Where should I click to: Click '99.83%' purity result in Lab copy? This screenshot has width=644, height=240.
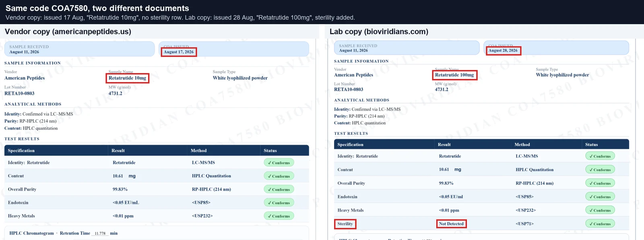446,183
